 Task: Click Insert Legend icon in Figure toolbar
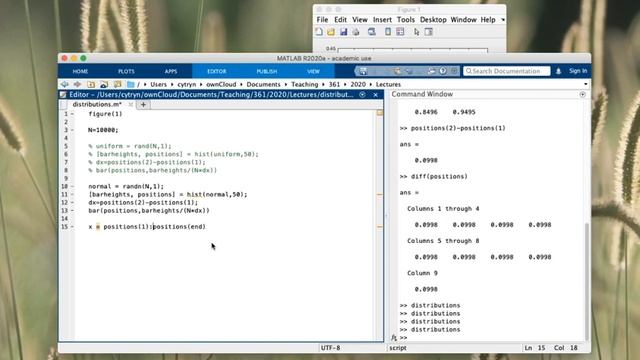400,32
